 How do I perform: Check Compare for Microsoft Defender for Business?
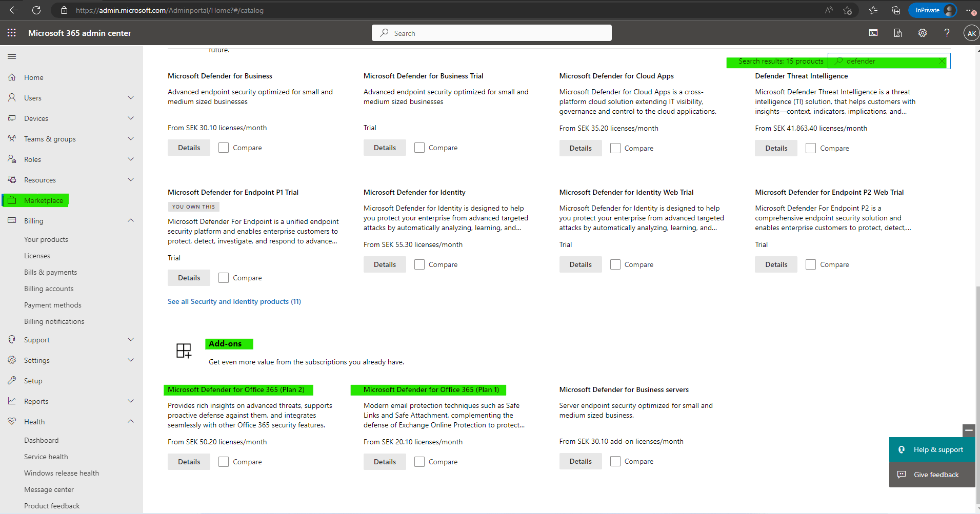224,148
